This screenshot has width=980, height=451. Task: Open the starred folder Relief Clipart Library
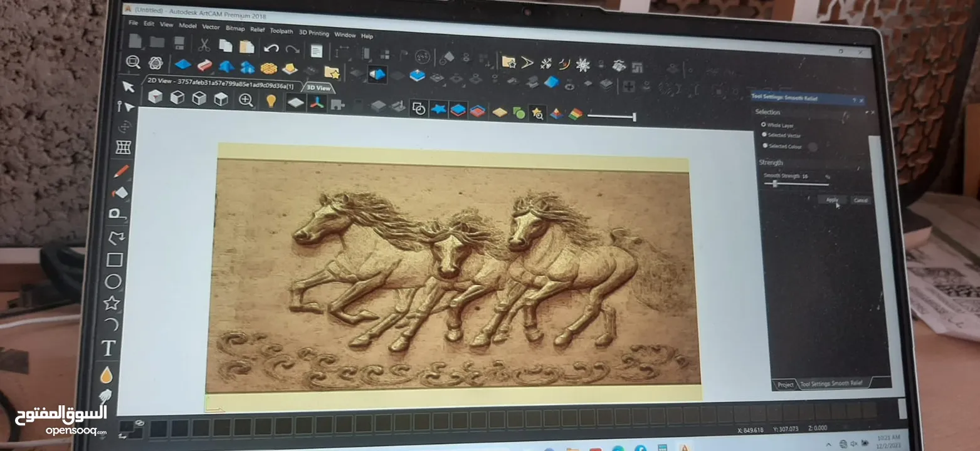(x=332, y=71)
